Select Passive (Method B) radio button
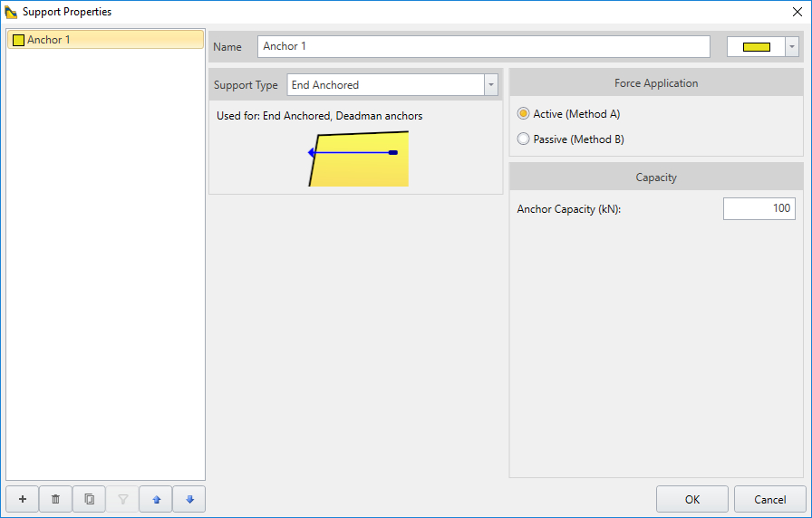The width and height of the screenshot is (812, 518). (x=523, y=139)
